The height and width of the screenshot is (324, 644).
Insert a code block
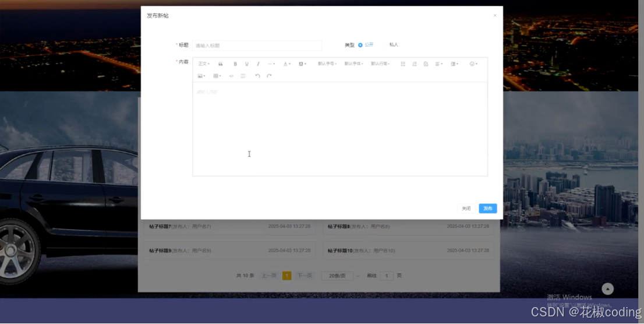pos(231,76)
